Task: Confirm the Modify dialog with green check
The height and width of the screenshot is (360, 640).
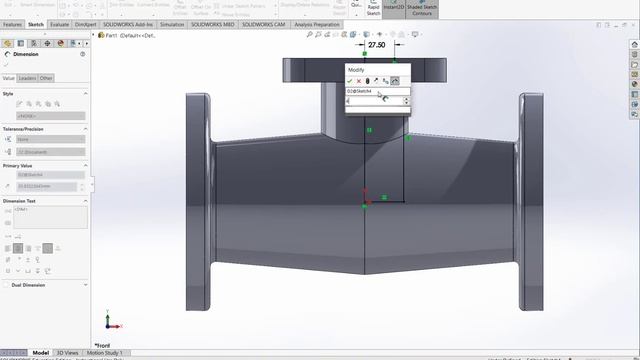Action: (x=350, y=81)
